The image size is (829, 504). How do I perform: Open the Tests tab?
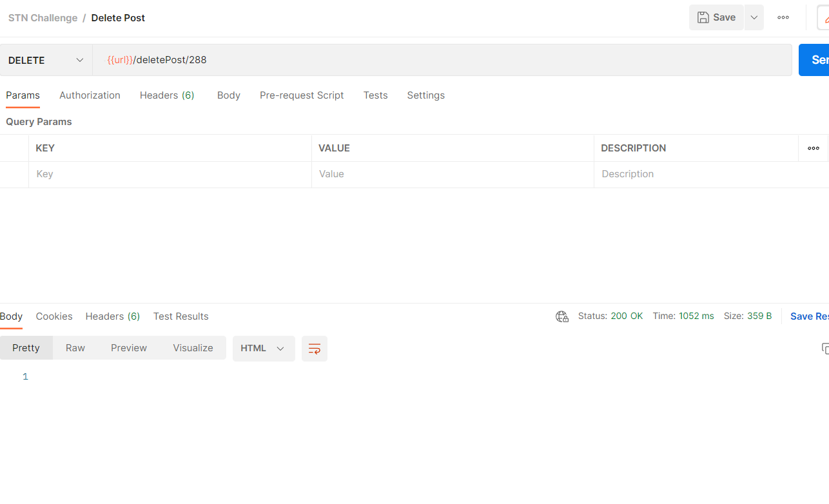[375, 95]
